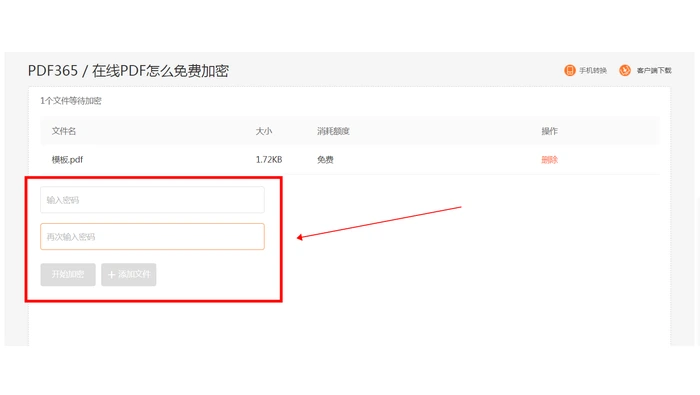Screen dimensions: 700x395
Task: Open the 手机转换 link
Action: coord(593,71)
